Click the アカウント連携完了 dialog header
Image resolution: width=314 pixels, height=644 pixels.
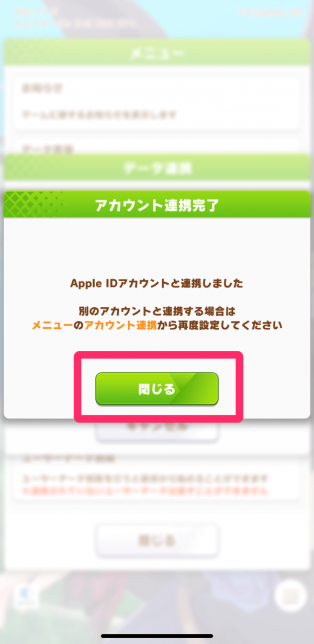[157, 205]
